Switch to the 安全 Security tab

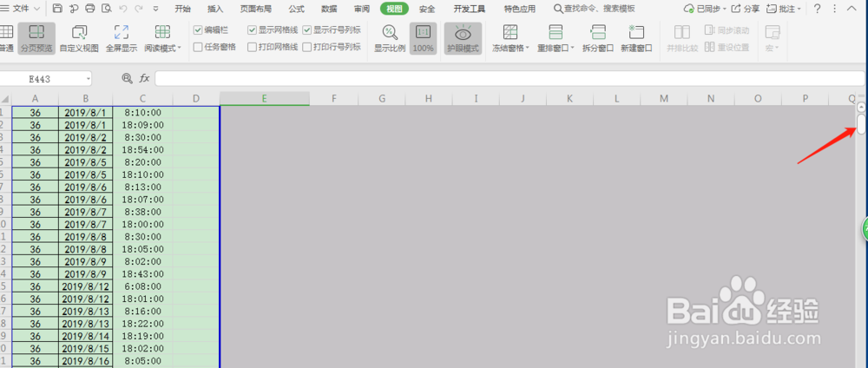pos(427,9)
